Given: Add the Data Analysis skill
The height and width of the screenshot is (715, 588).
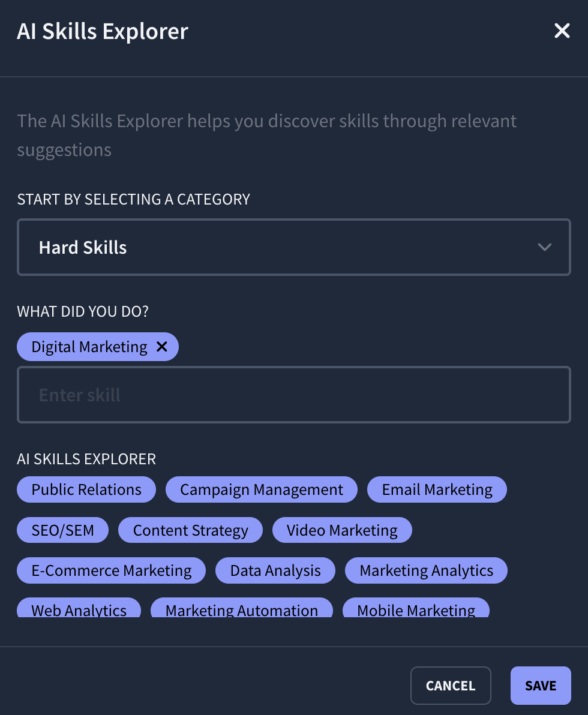Looking at the screenshot, I should click(275, 570).
